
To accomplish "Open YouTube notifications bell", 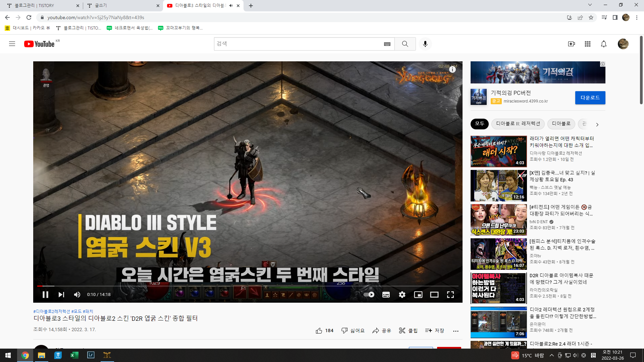I will tap(603, 44).
